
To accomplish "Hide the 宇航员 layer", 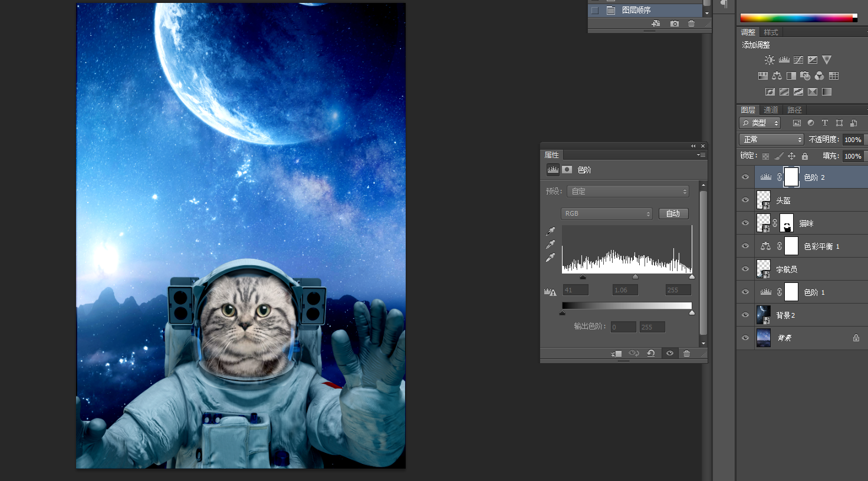I will click(745, 269).
